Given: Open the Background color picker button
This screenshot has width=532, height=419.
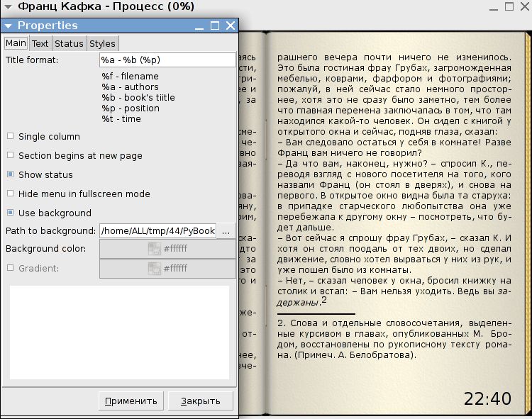Looking at the screenshot, I should [x=167, y=249].
